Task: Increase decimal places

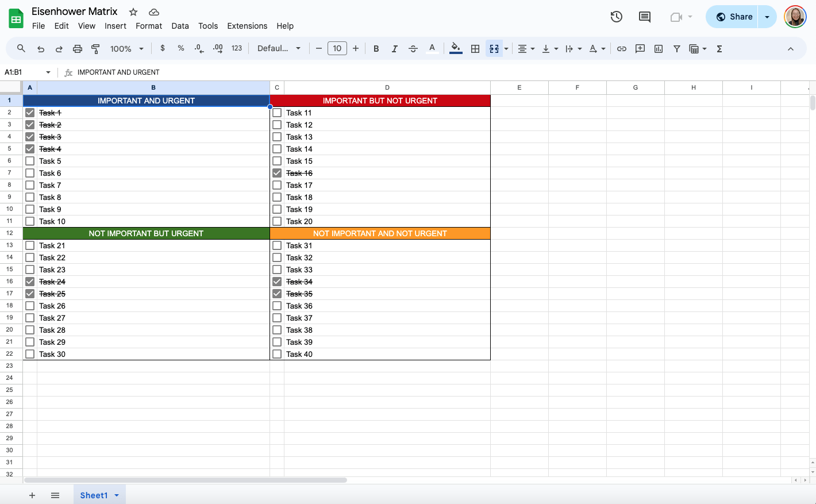Action: point(218,49)
